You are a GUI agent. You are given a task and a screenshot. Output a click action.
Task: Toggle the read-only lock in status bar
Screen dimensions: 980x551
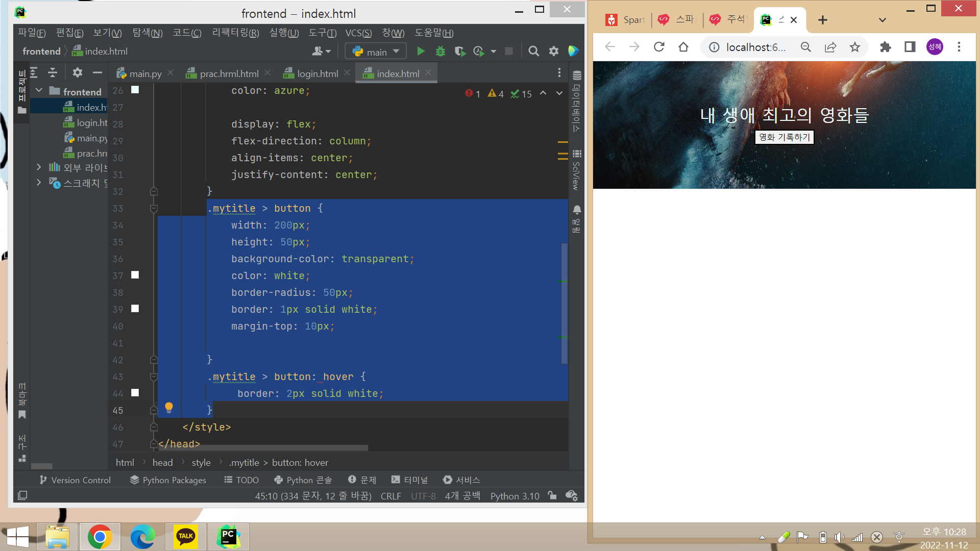click(552, 495)
